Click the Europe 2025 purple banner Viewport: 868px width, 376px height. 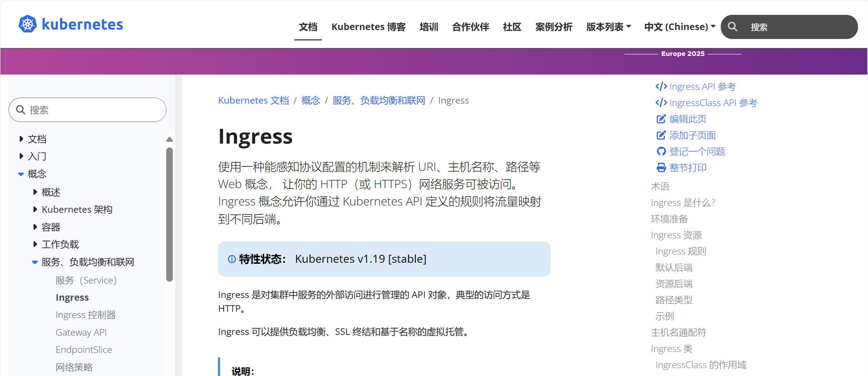434,61
